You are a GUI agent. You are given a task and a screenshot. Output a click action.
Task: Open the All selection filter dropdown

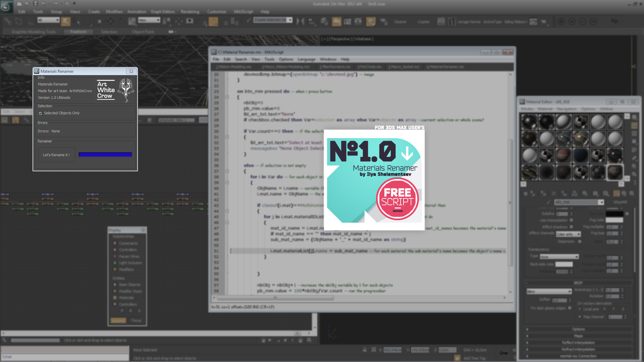[48, 20]
